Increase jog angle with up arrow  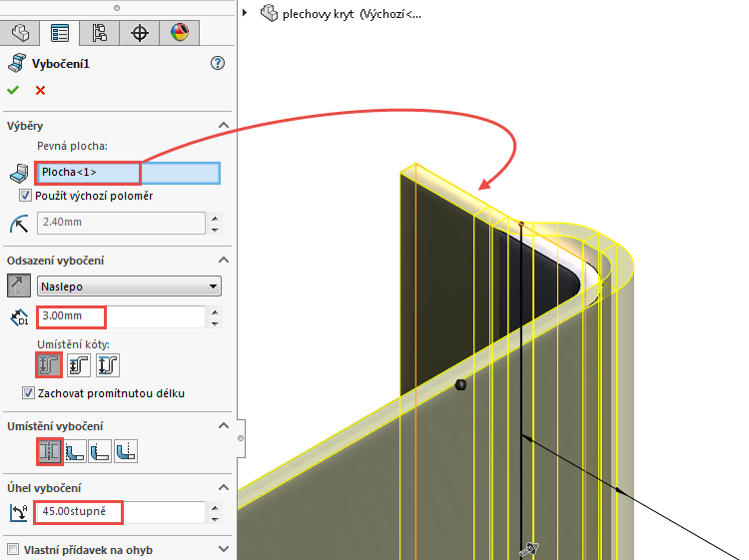(216, 507)
